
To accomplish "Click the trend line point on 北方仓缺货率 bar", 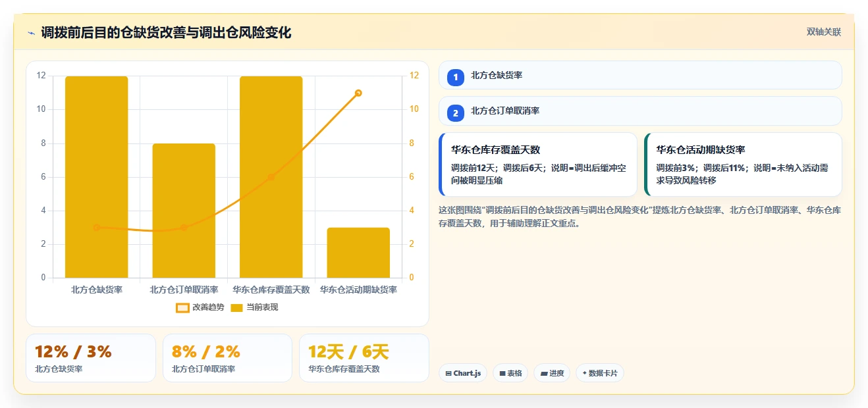I will [x=96, y=227].
